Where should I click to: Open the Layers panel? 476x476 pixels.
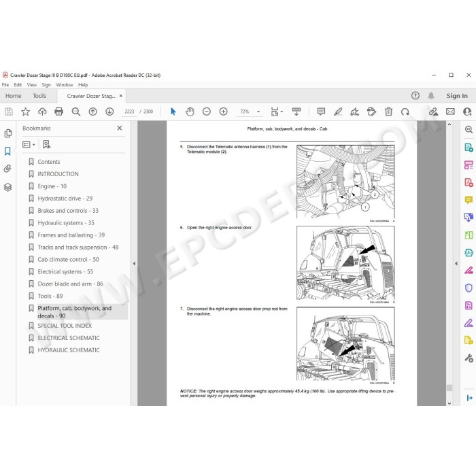[8, 187]
